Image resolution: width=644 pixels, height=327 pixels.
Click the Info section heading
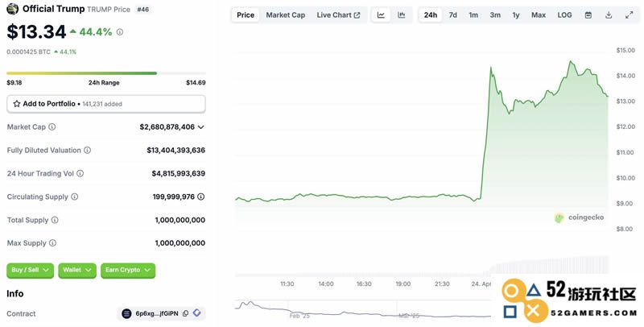(x=14, y=294)
